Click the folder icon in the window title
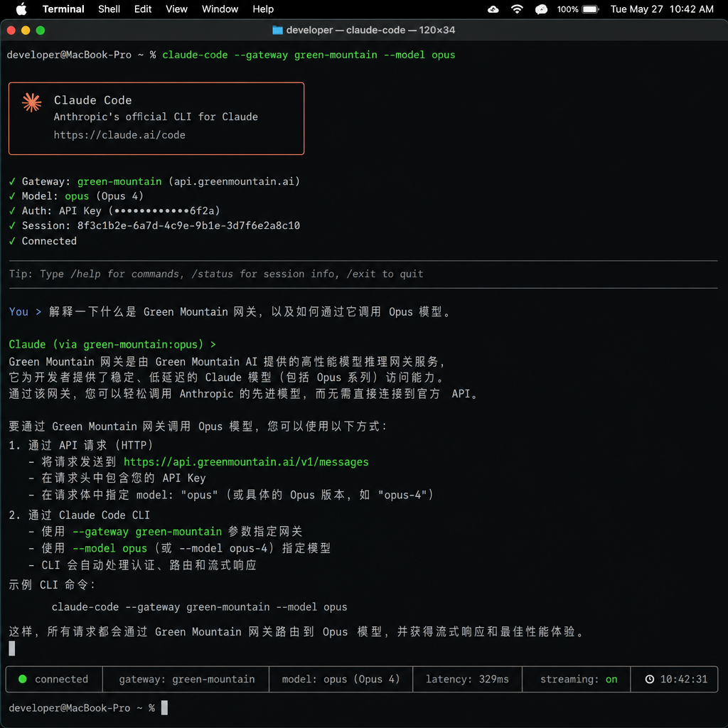 (278, 30)
